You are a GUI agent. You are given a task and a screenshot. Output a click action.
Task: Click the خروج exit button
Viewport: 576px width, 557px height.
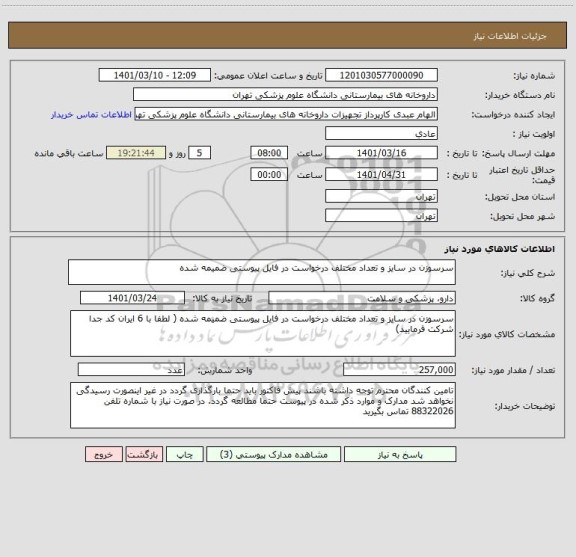[104, 454]
